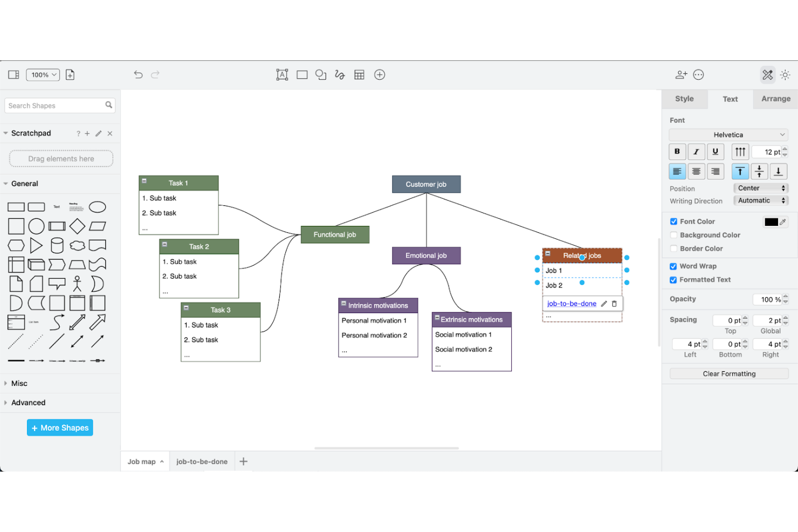
Task: Follow the job-to-be-done link popup
Action: (572, 303)
